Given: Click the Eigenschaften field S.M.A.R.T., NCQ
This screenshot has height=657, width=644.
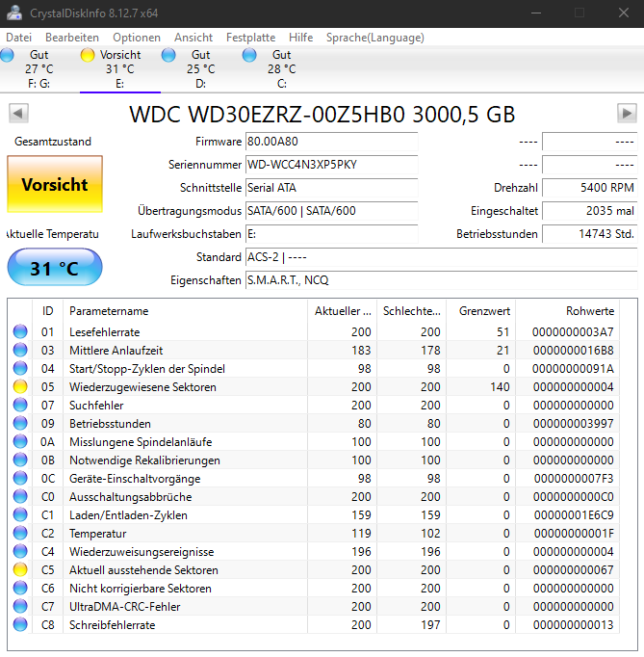Looking at the screenshot, I should (441, 280).
